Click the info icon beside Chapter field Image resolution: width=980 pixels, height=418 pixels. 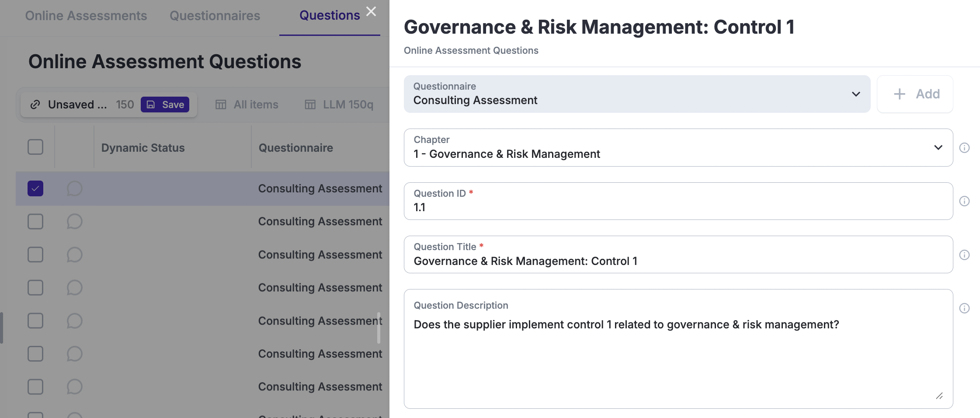(964, 148)
